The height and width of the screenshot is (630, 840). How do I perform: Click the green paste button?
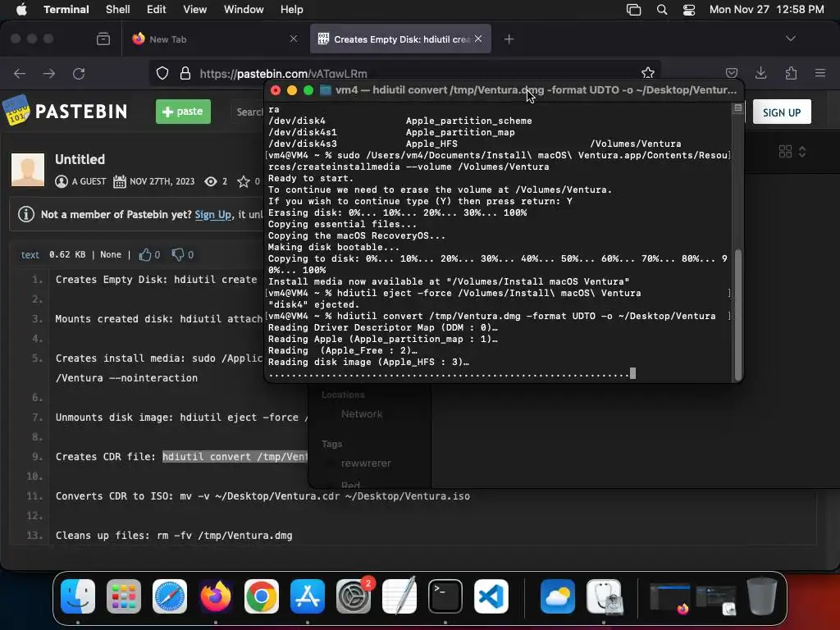pos(183,112)
